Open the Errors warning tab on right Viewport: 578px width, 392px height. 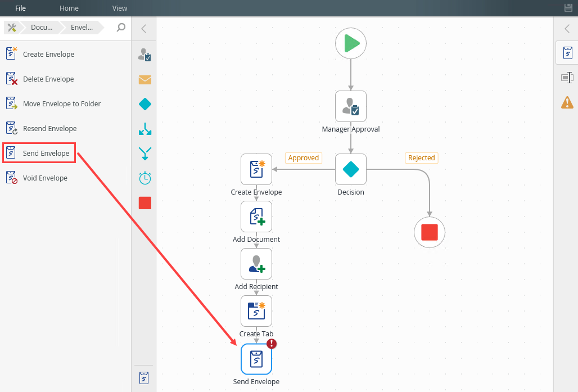click(567, 102)
